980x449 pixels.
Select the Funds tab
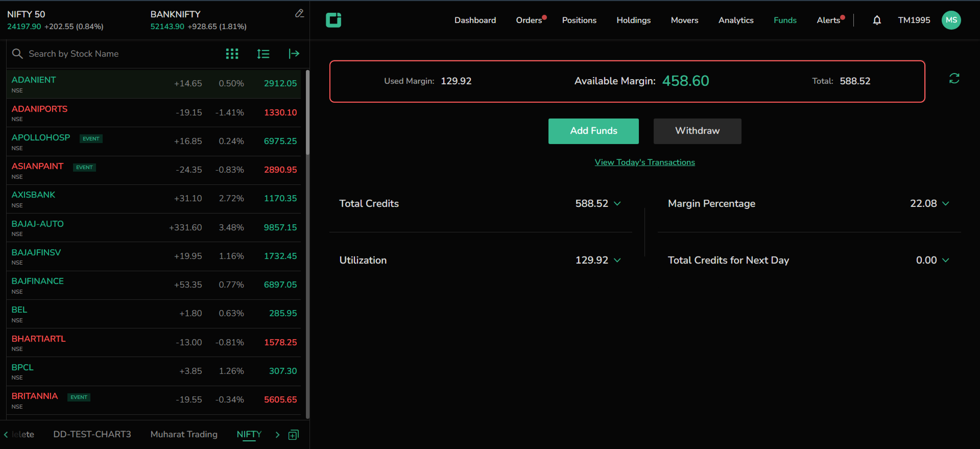tap(785, 20)
